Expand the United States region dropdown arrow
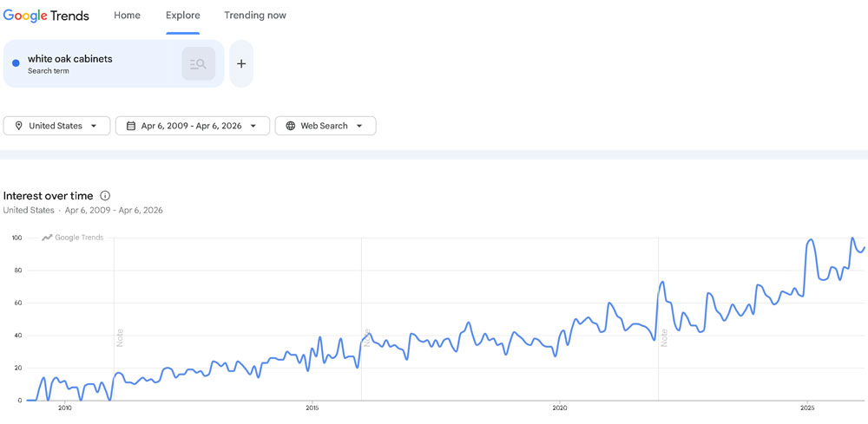The height and width of the screenshot is (424, 868). [x=94, y=126]
